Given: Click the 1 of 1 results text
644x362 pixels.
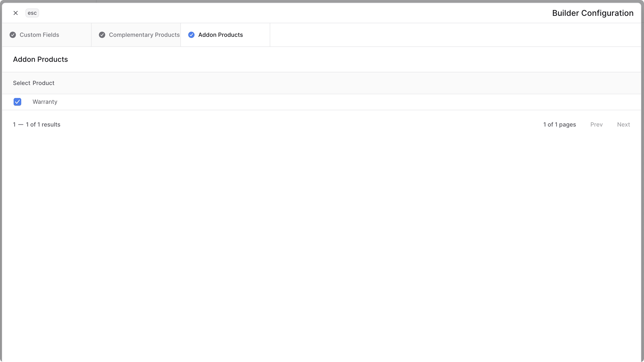Looking at the screenshot, I should (36, 124).
